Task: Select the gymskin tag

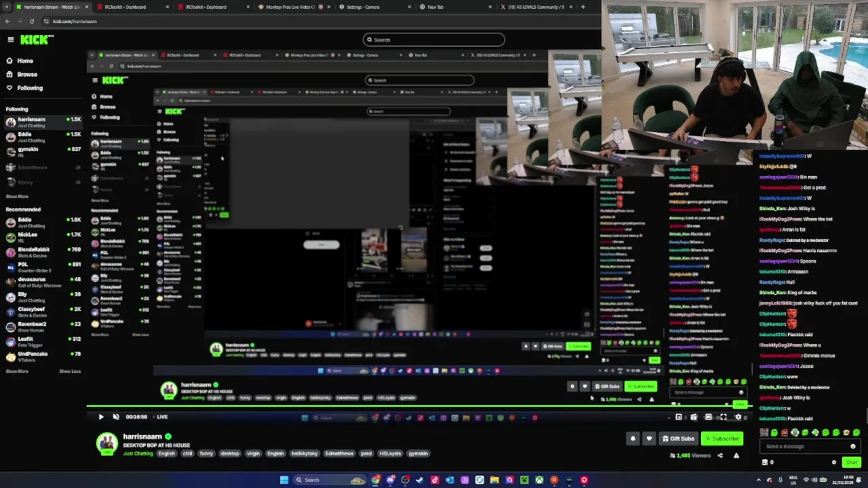Action: [x=418, y=453]
